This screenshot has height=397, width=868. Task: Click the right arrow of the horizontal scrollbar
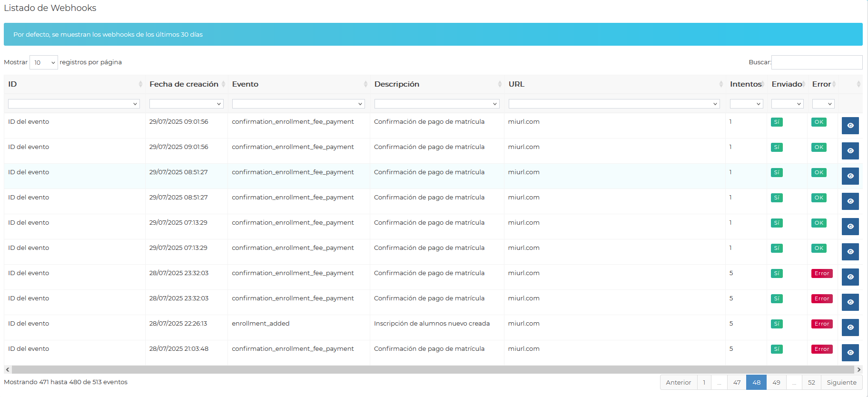pos(858,369)
